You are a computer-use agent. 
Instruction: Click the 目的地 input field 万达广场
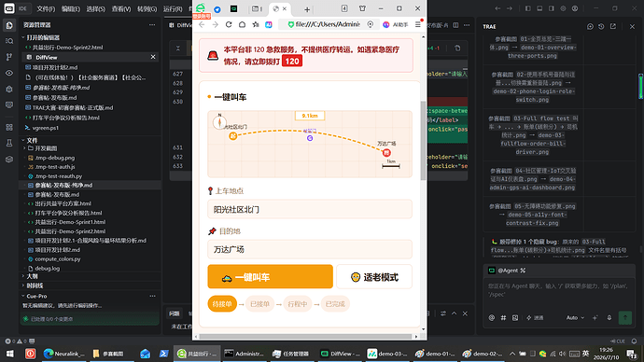pos(310,249)
